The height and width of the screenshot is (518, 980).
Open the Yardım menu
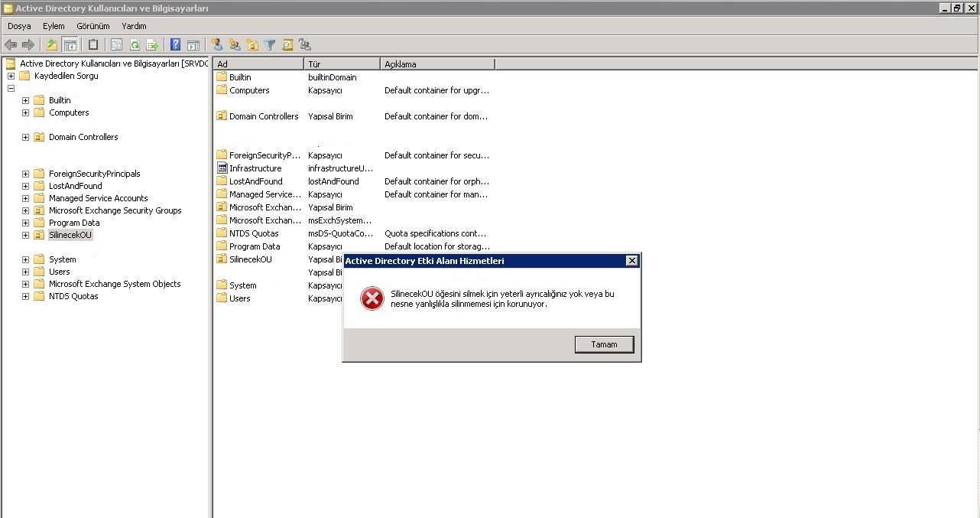(134, 26)
